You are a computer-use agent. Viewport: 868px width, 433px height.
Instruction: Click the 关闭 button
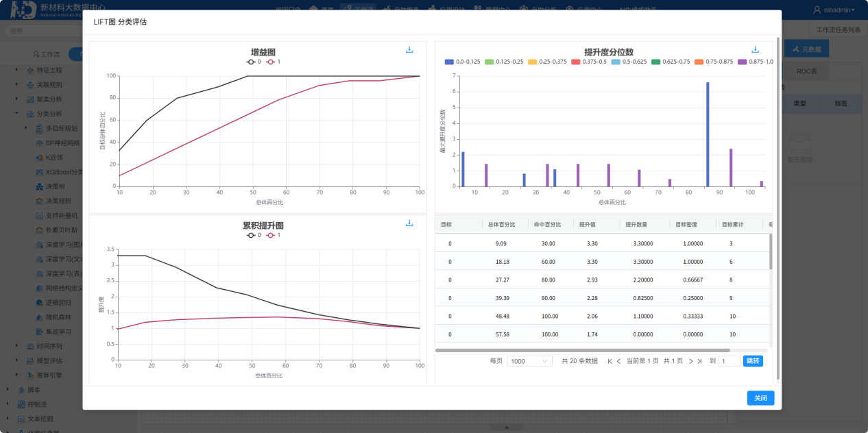(760, 397)
